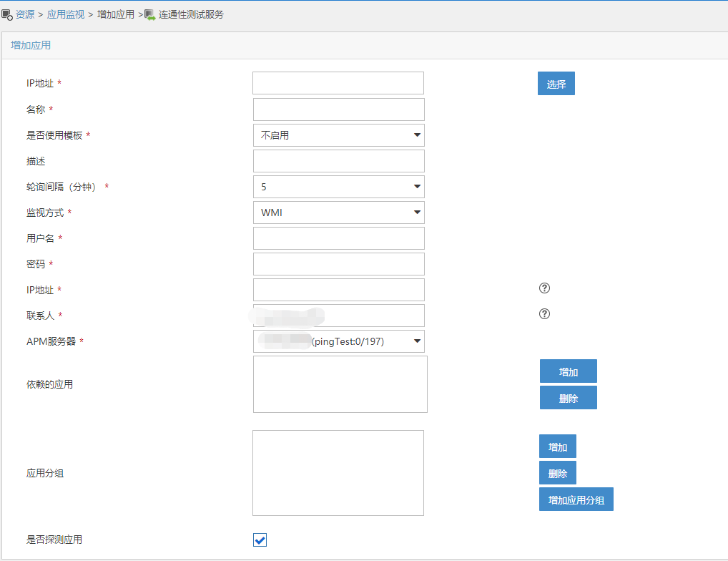This screenshot has width=728, height=561.
Task: Expand the 轮询间隔 dropdown showing 5
Action: (x=339, y=187)
